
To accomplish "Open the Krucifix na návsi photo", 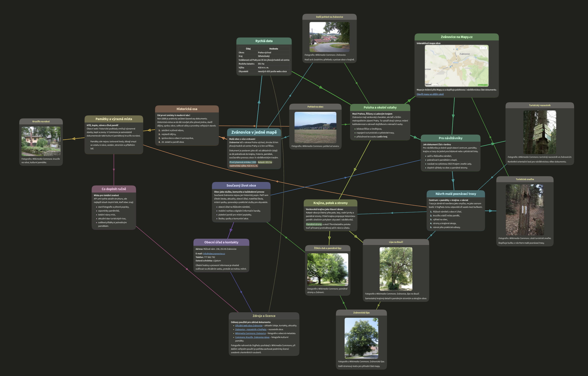I will (x=41, y=141).
